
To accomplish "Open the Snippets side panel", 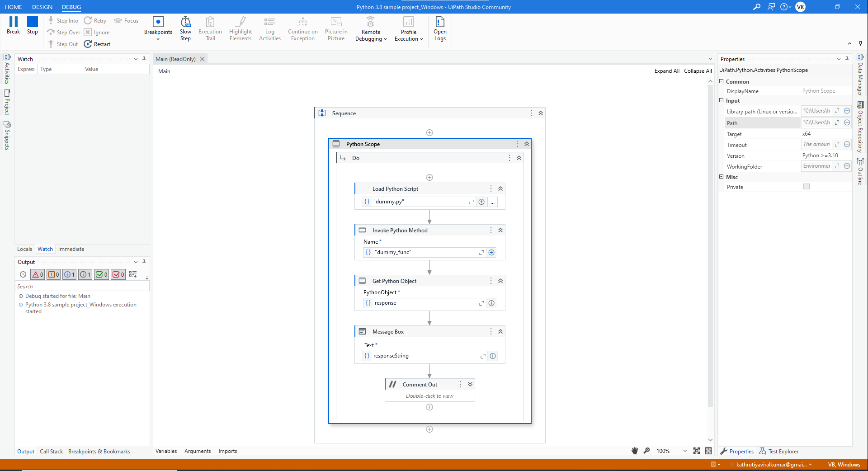I will tap(7, 135).
